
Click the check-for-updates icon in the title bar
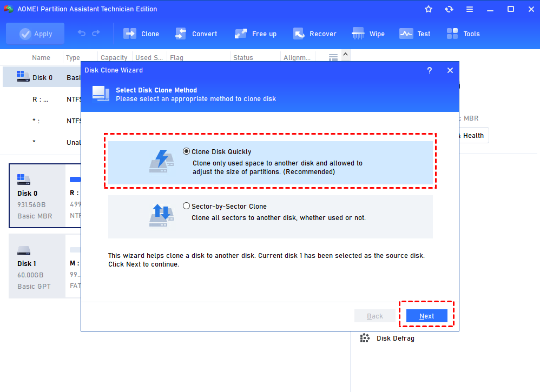click(449, 9)
